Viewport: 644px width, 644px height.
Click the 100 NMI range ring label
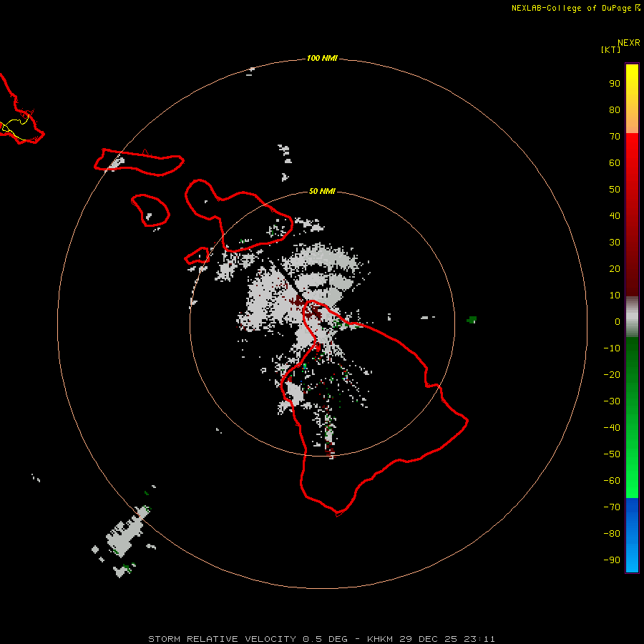tap(322, 58)
